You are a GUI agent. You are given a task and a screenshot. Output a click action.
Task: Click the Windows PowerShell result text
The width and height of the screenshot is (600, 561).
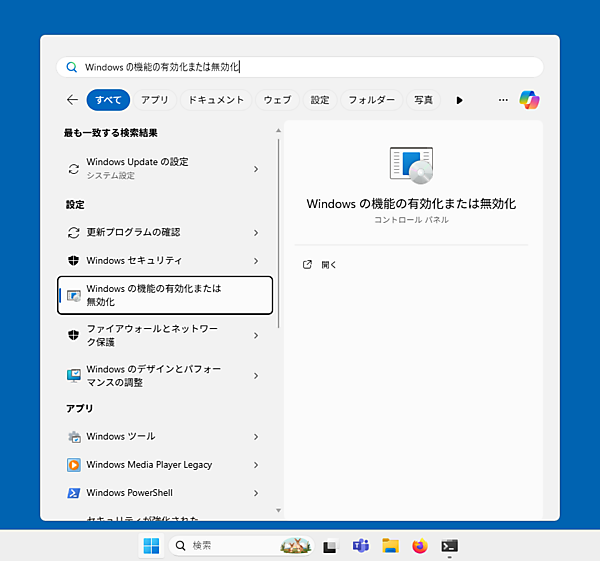tap(129, 493)
